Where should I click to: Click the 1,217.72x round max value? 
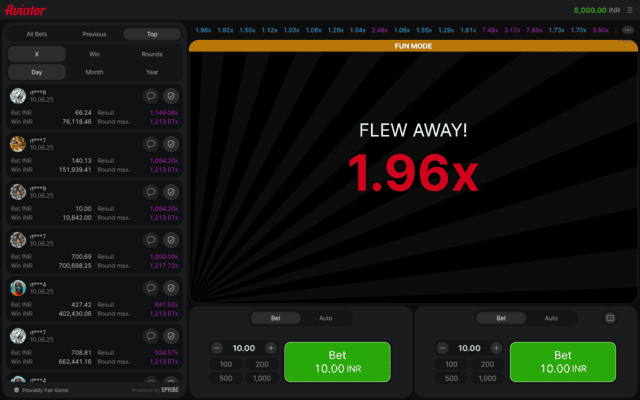tap(164, 265)
